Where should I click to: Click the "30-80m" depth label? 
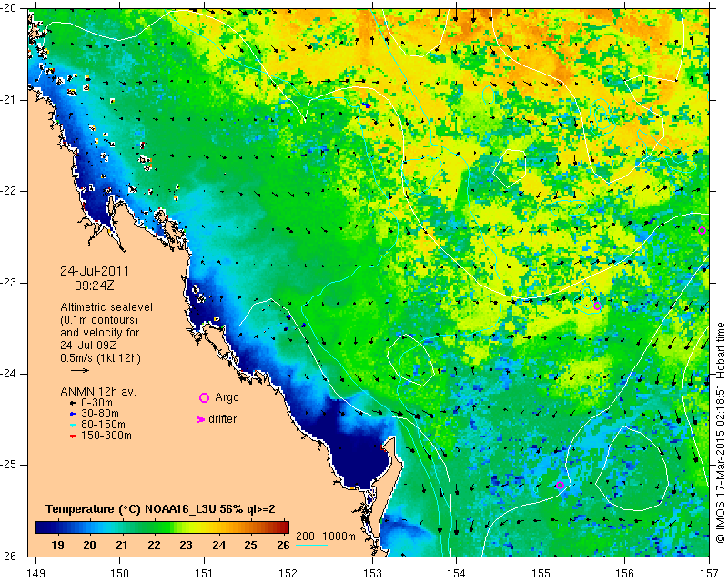click(x=100, y=414)
